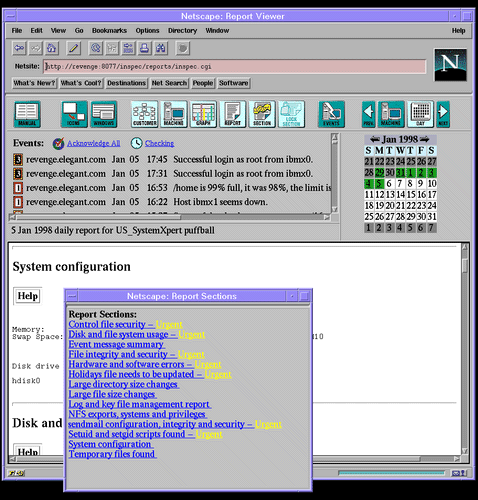
Task: Click the Prev arrow icon
Action: click(368, 114)
